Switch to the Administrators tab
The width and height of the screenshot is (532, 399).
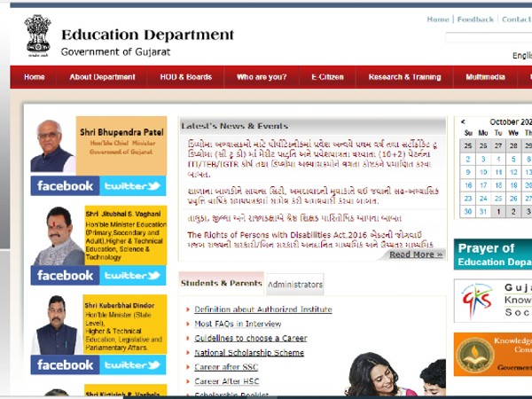coord(295,285)
